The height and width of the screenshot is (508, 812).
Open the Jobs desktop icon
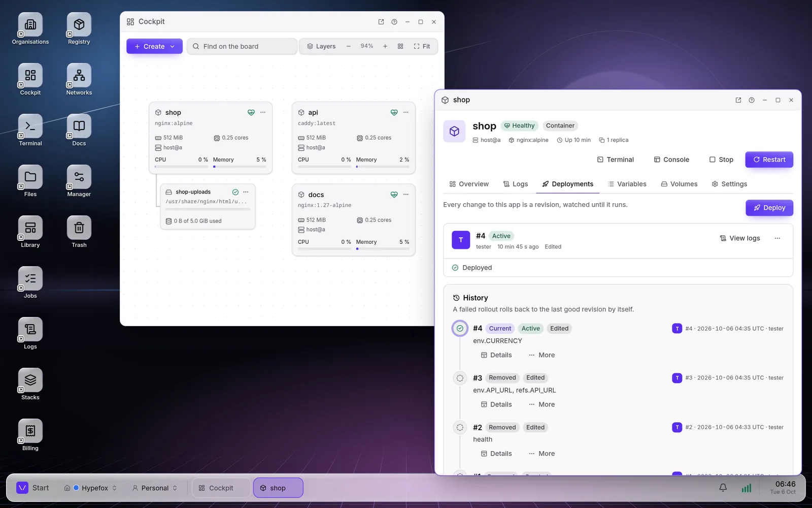coord(30,283)
